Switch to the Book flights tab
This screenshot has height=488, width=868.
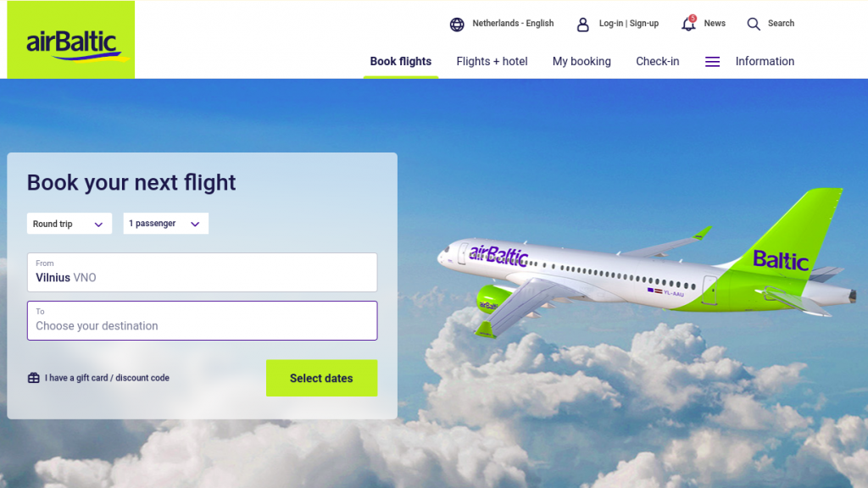pyautogui.click(x=401, y=61)
